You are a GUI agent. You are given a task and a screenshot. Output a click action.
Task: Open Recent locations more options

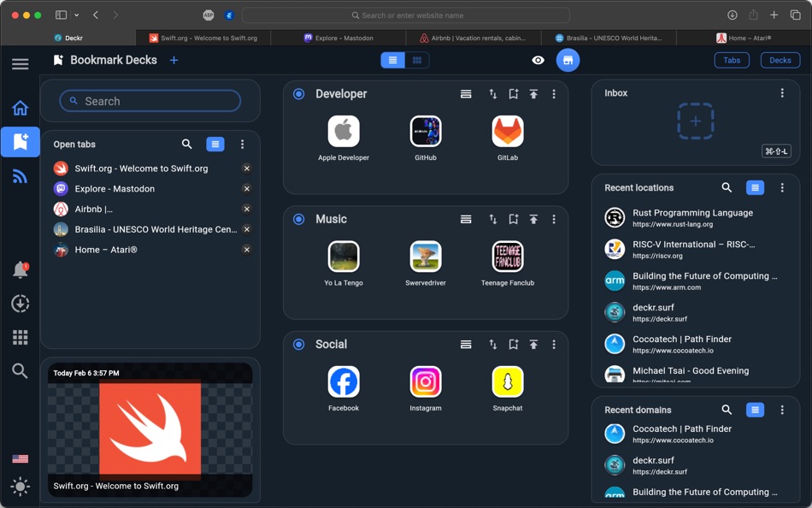(x=782, y=187)
